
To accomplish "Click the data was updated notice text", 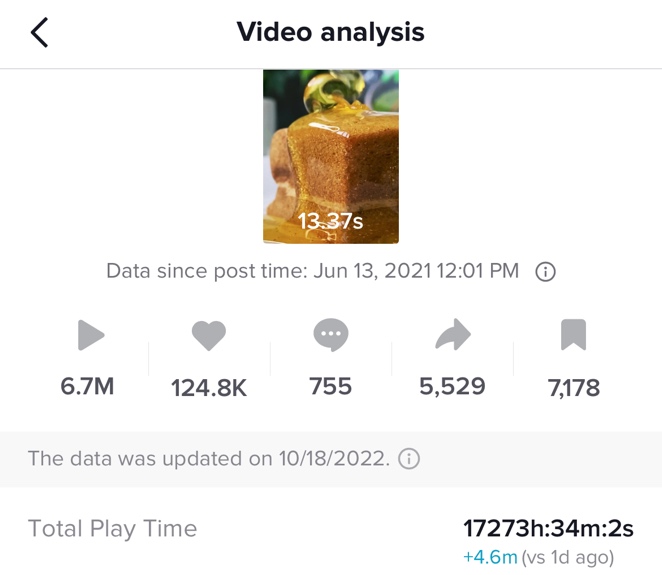I will coord(208,459).
